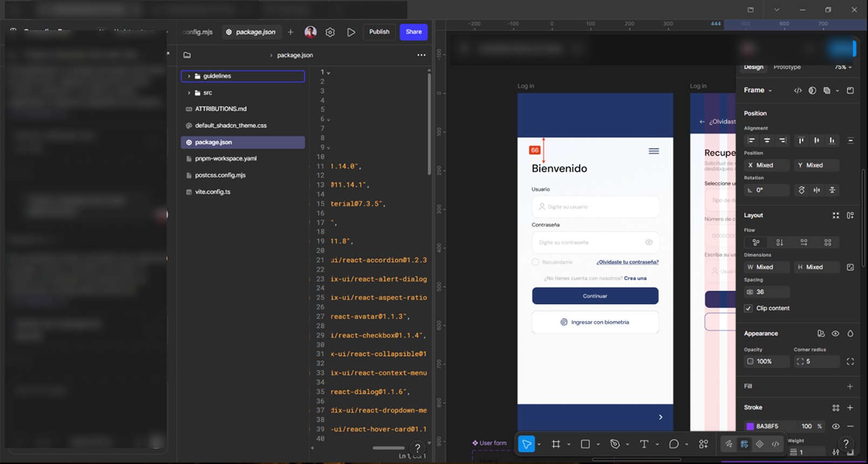Click the ¿Olvidaste tu contraseña? link

click(627, 262)
